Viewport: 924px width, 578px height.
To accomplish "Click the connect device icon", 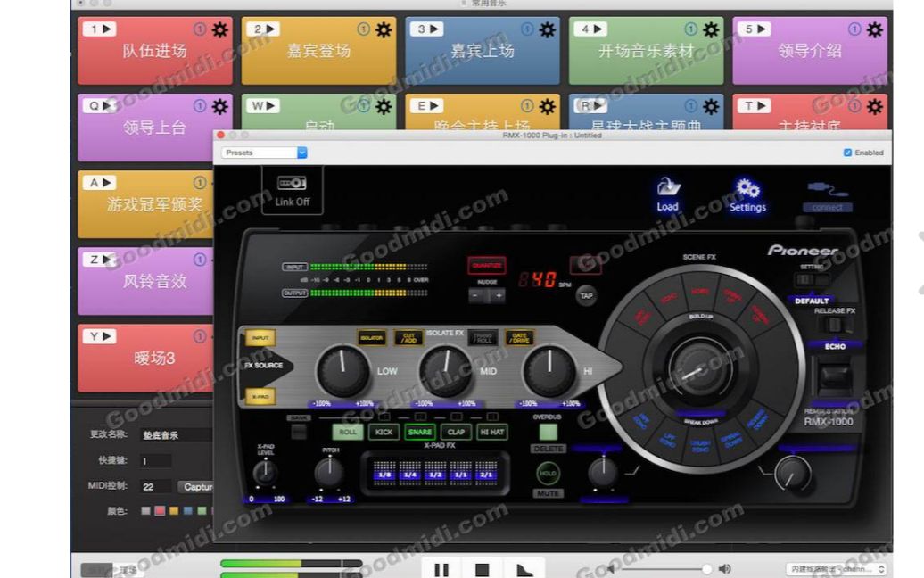I will tap(828, 197).
